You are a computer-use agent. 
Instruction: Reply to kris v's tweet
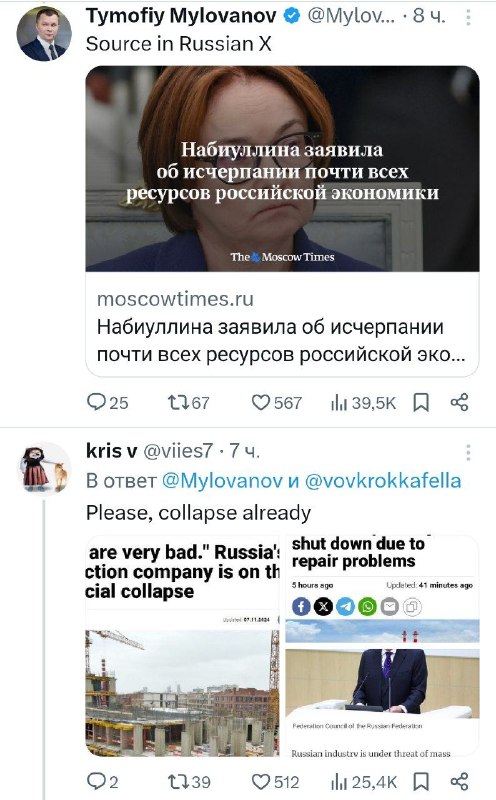click(103, 781)
